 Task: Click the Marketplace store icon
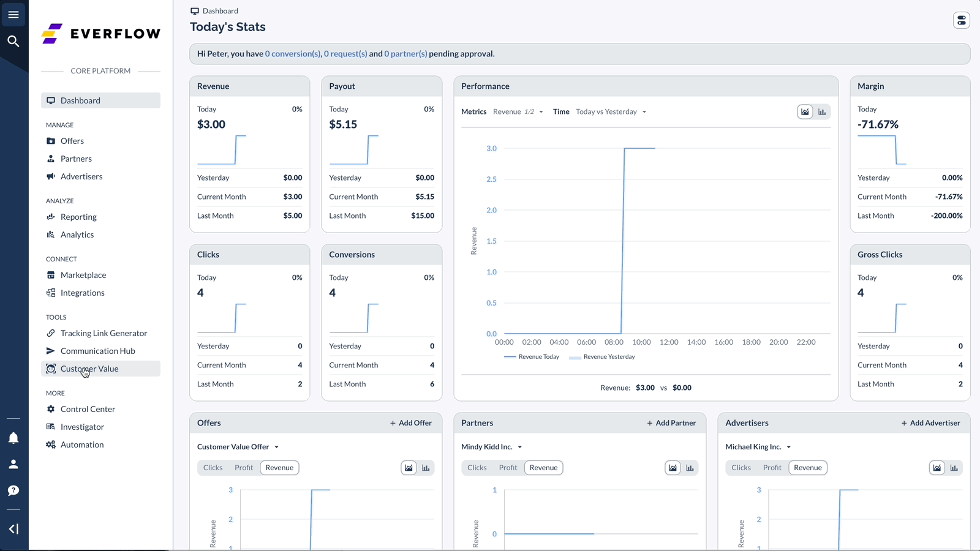(51, 275)
